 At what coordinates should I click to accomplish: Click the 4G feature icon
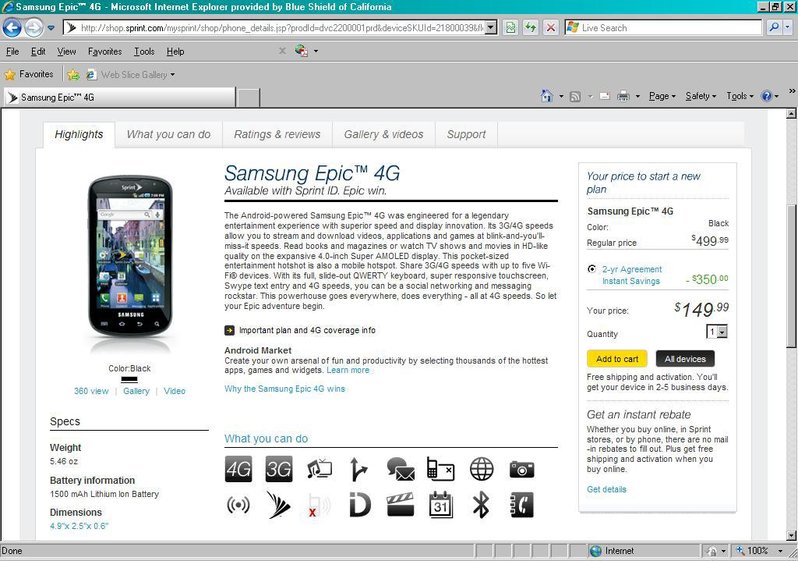(x=238, y=469)
